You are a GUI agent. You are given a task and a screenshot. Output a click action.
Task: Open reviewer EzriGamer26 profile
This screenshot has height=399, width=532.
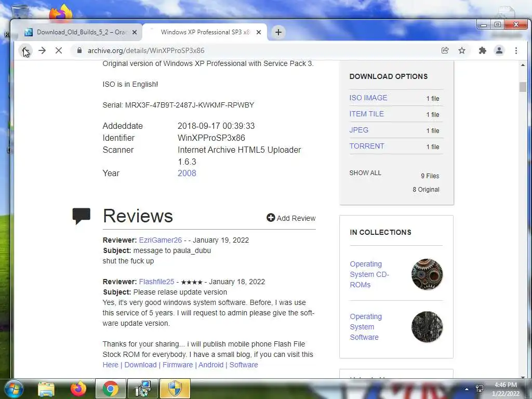(x=160, y=240)
